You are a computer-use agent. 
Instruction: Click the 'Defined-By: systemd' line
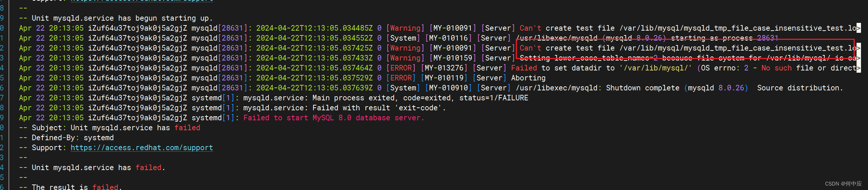(x=66, y=138)
